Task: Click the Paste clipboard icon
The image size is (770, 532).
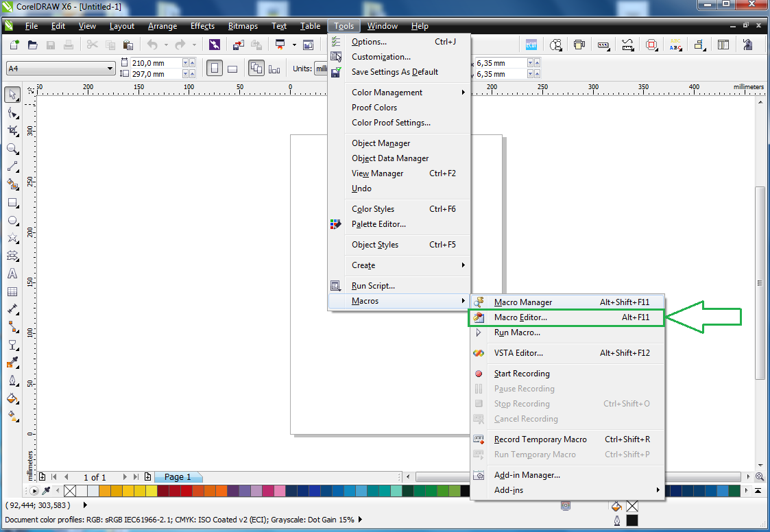Action: click(x=128, y=45)
